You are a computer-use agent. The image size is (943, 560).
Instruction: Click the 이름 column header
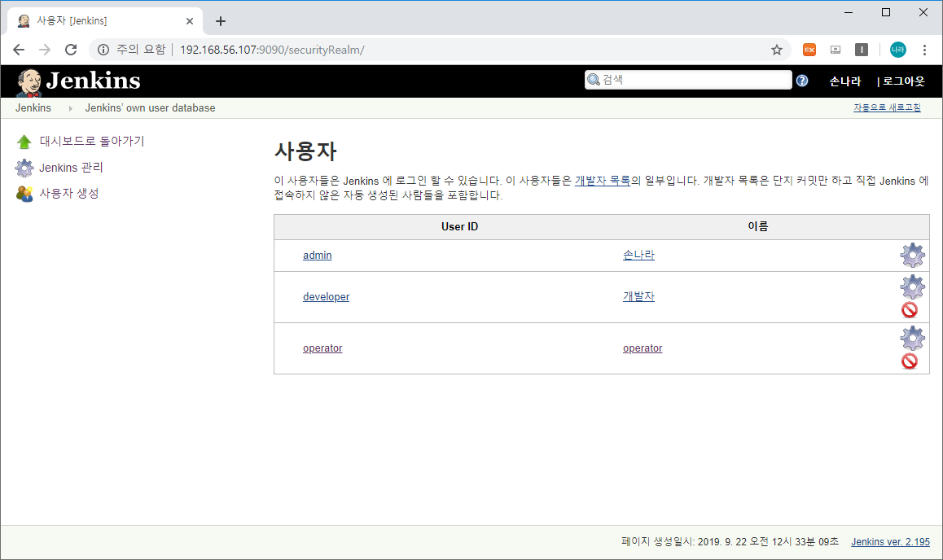pyautogui.click(x=758, y=226)
